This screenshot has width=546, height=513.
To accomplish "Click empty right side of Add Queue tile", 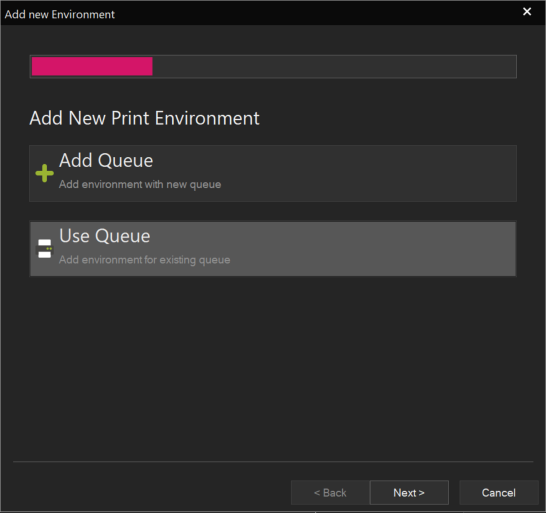I will tap(383, 173).
